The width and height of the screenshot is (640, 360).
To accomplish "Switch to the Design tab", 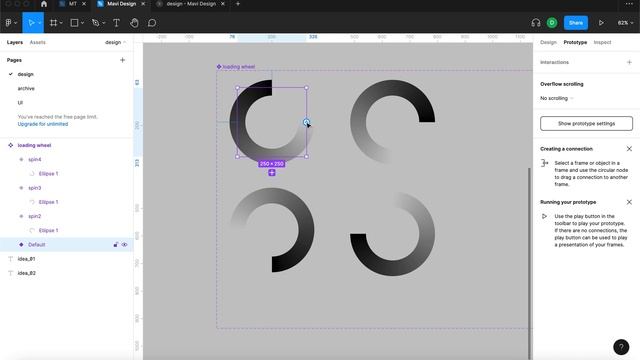I will coord(548,42).
